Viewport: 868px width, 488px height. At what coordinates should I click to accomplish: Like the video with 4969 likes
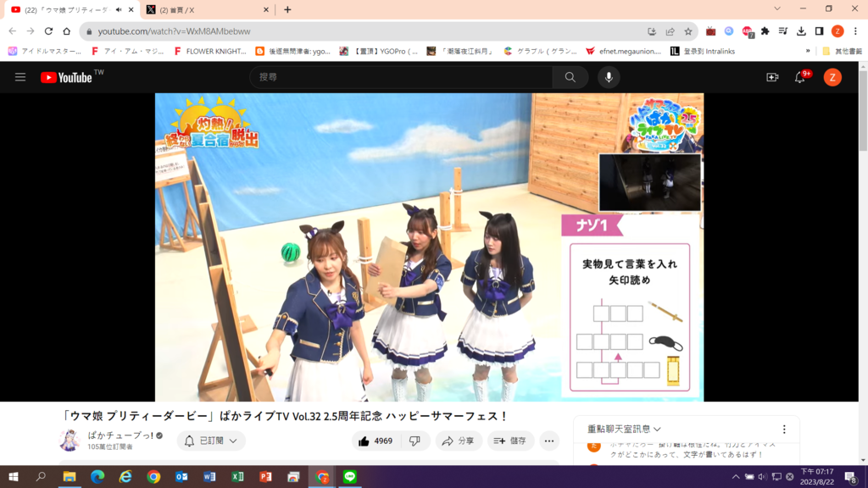[376, 441]
